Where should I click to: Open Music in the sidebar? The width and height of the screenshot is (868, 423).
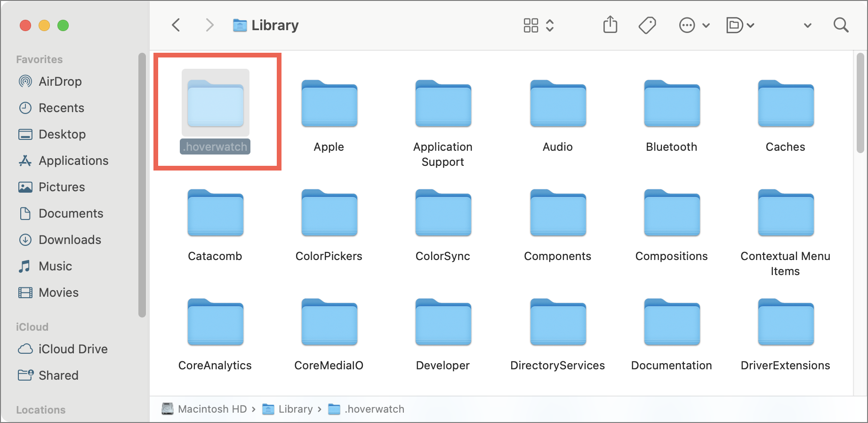coord(45,266)
